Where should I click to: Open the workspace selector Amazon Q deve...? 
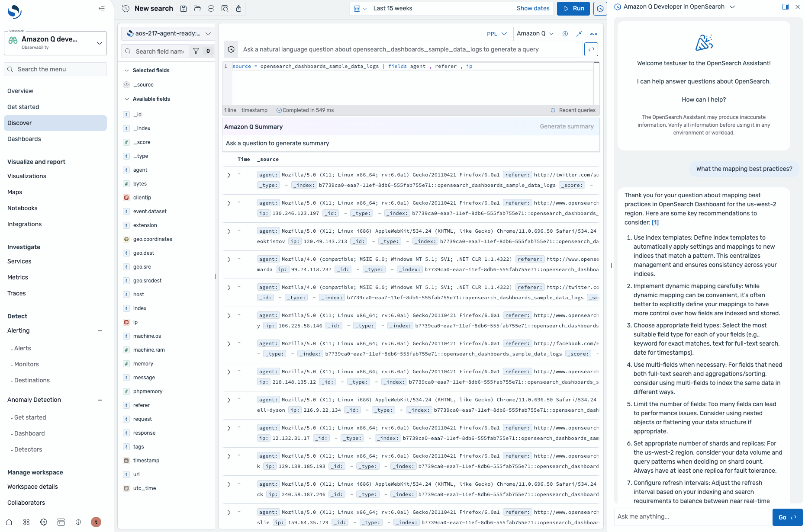click(55, 43)
